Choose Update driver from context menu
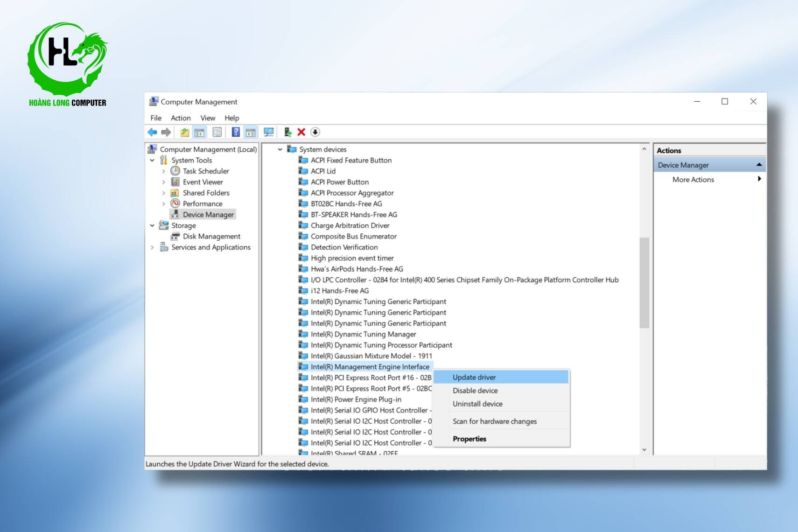798x532 pixels. pos(501,377)
